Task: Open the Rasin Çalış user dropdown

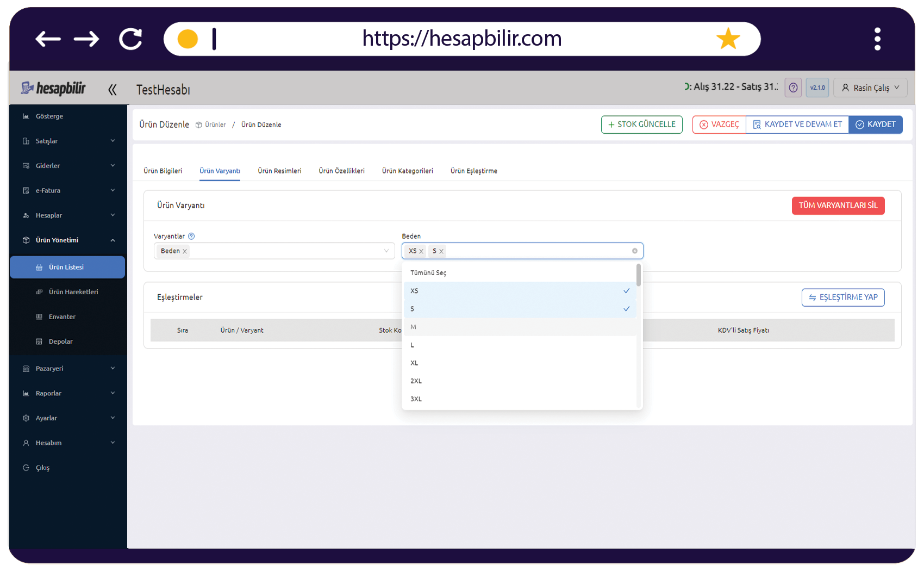Action: 870,88
